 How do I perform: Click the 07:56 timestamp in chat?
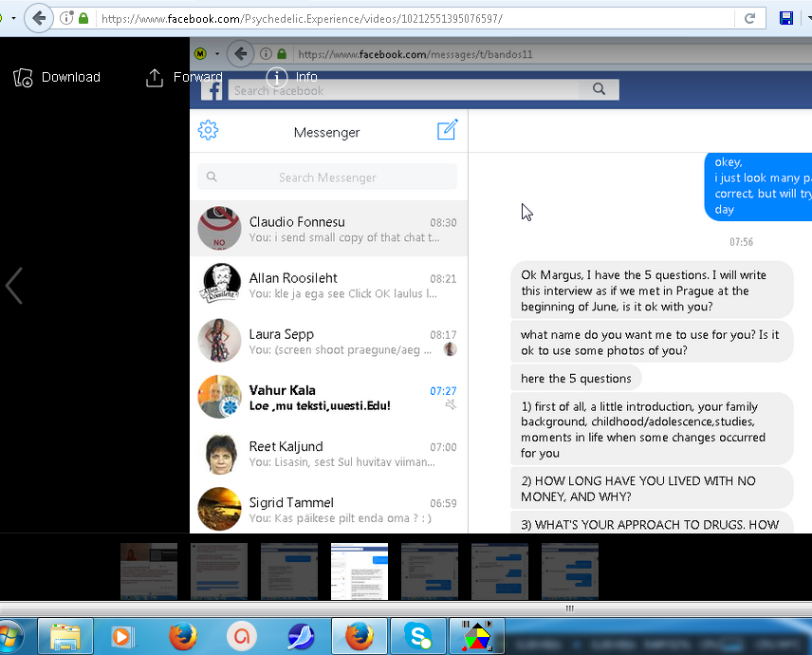741,242
